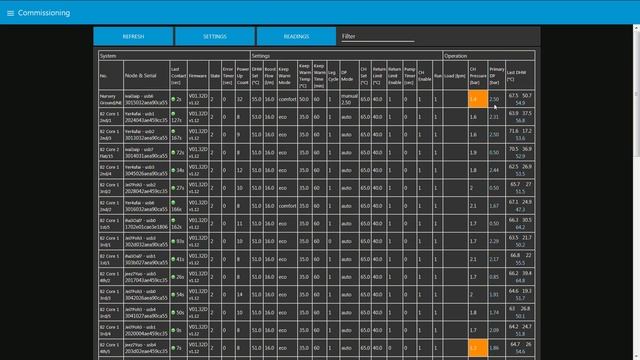
Task: Click green status dot showing 41s contact
Action: pyautogui.click(x=173, y=259)
